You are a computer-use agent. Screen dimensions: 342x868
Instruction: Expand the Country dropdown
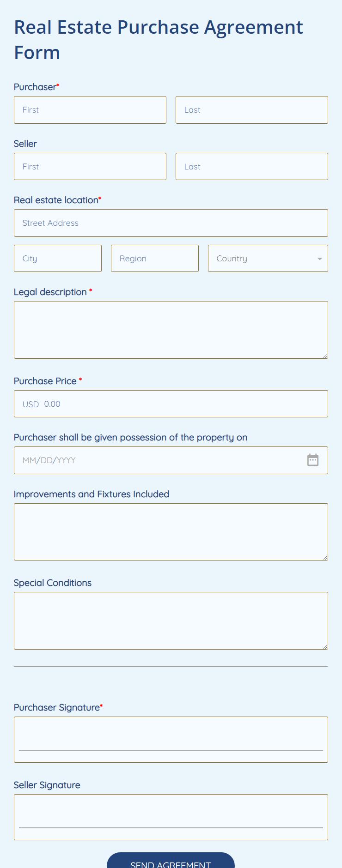coord(268,259)
